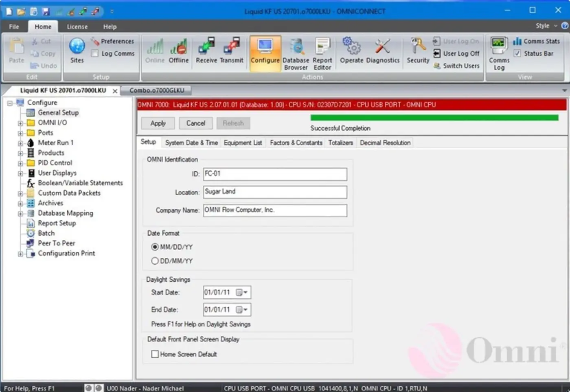
Task: Click the Receive ribbon button
Action: click(206, 50)
